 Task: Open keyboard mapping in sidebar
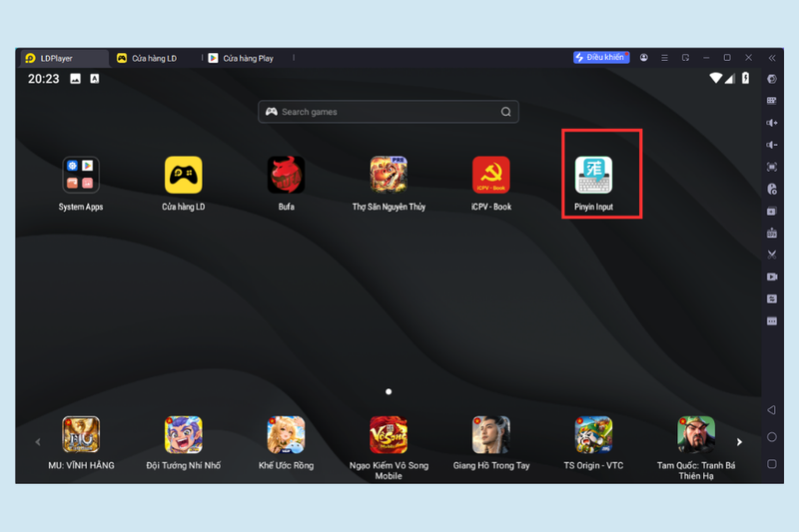[x=772, y=101]
